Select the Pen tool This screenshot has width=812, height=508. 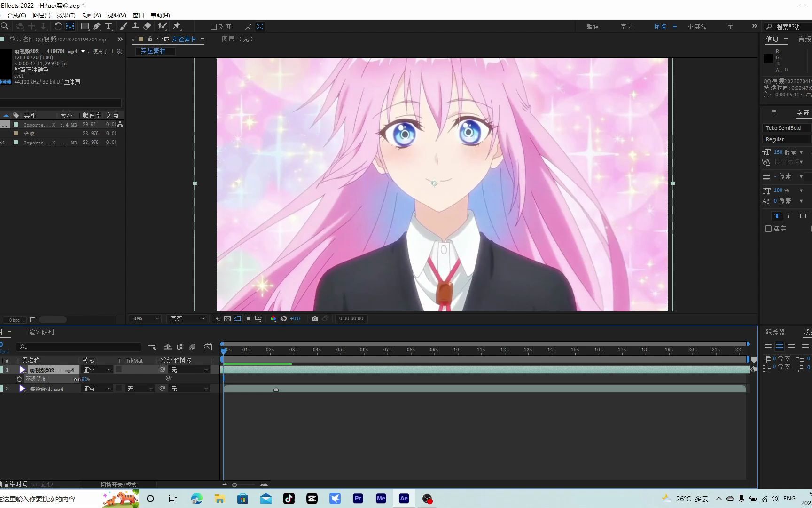97,26
